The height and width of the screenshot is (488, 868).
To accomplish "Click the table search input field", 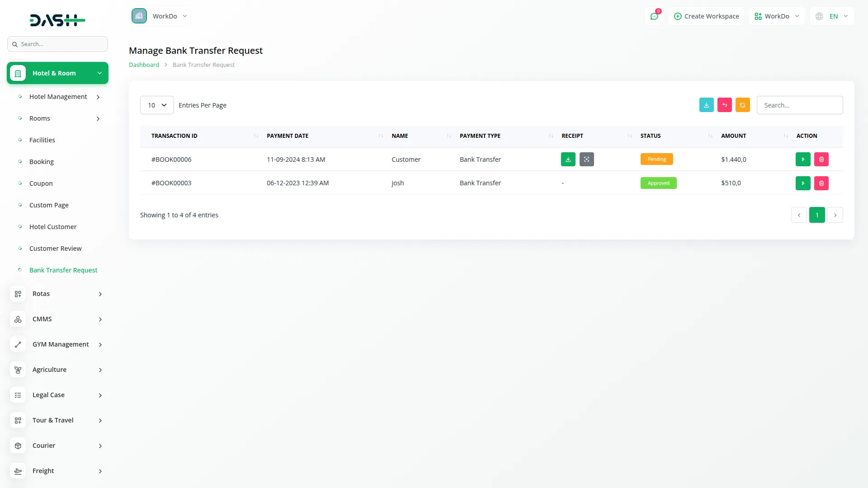I will [x=799, y=105].
